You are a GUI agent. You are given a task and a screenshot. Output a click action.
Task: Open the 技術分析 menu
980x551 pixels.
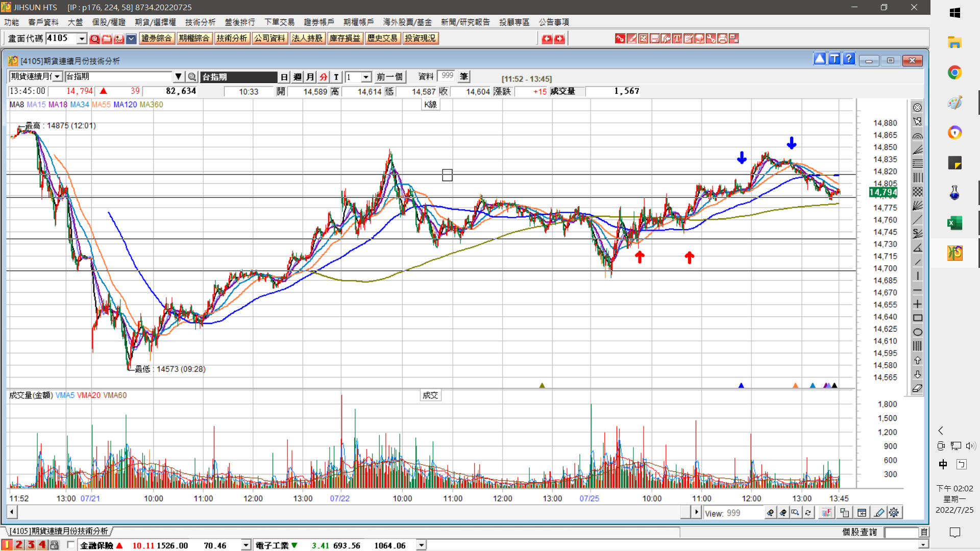200,22
